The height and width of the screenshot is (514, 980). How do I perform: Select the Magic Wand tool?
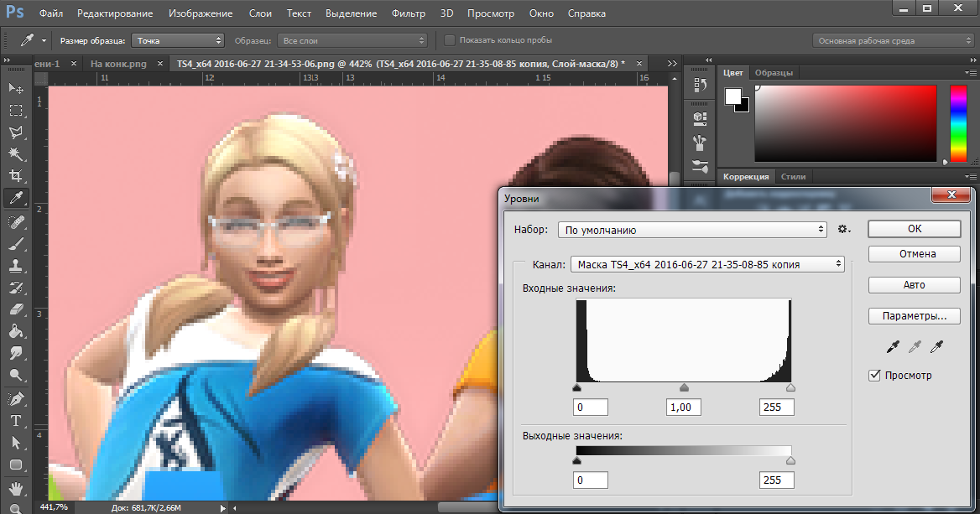click(16, 154)
